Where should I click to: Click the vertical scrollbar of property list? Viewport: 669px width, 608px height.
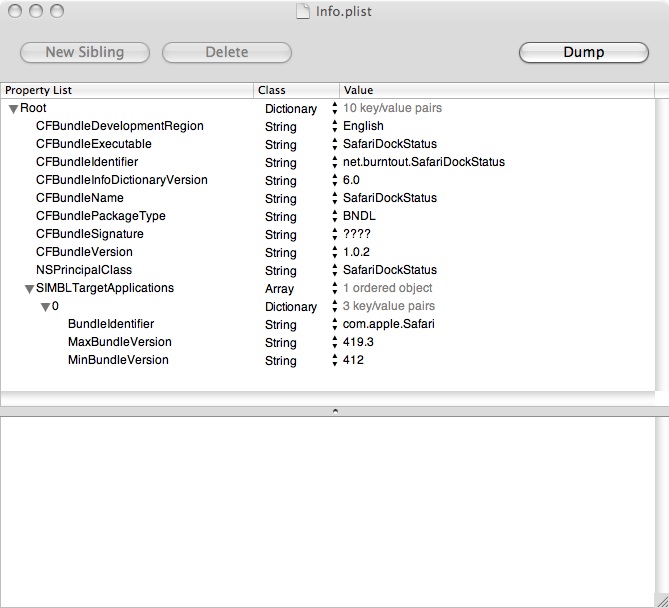[662, 245]
